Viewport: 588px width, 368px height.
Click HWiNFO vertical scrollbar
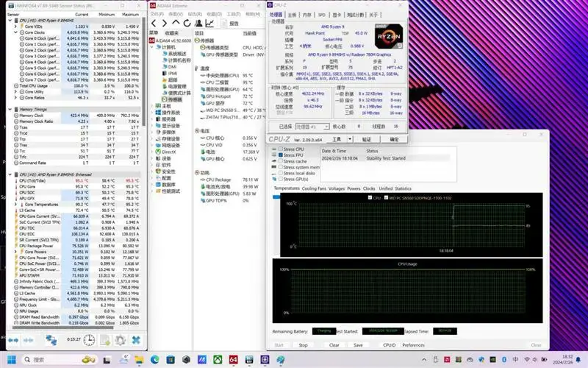144,71
